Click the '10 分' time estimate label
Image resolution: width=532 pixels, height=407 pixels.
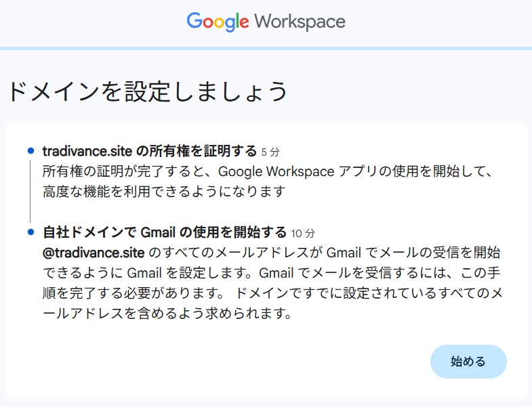[x=303, y=234]
